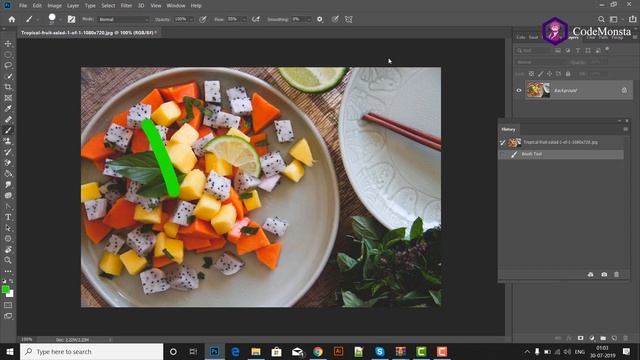Select the Lasso tool
Viewport: 640px width, 360px height.
pyautogui.click(x=8, y=65)
